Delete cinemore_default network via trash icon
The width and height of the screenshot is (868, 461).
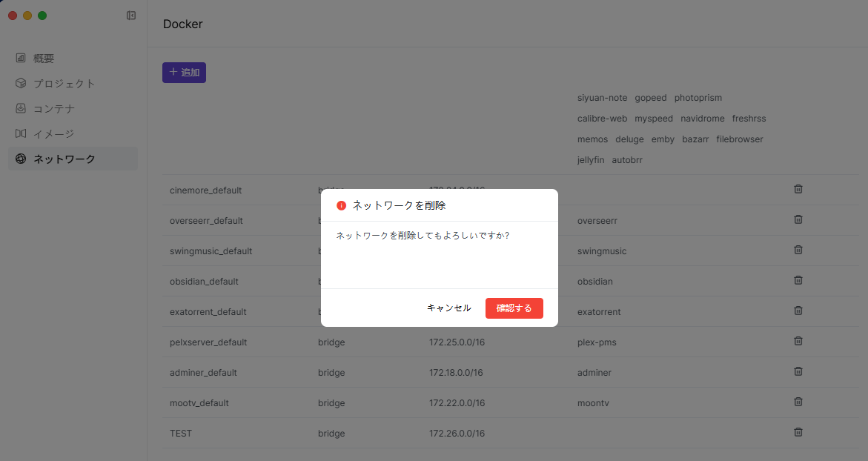tap(798, 189)
